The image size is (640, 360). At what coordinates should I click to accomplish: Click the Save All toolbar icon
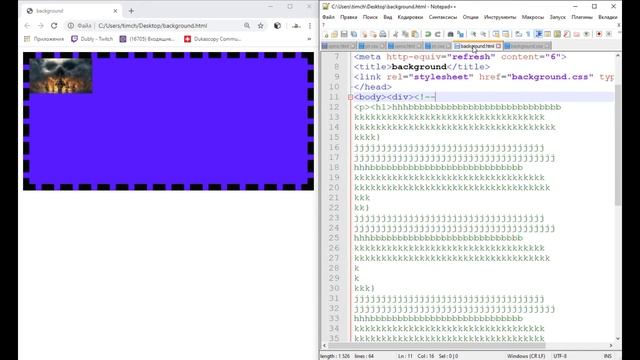pos(354,34)
